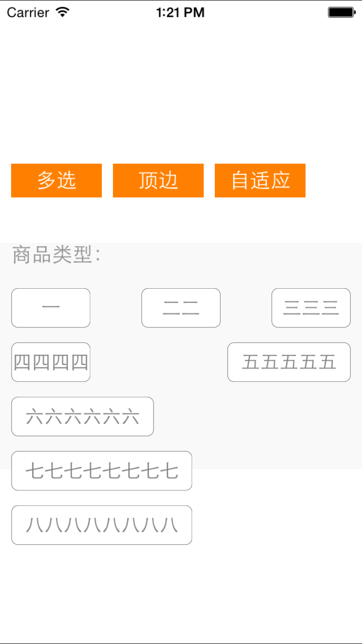Tap the battery icon in status bar
The image size is (362, 644).
coord(342,12)
